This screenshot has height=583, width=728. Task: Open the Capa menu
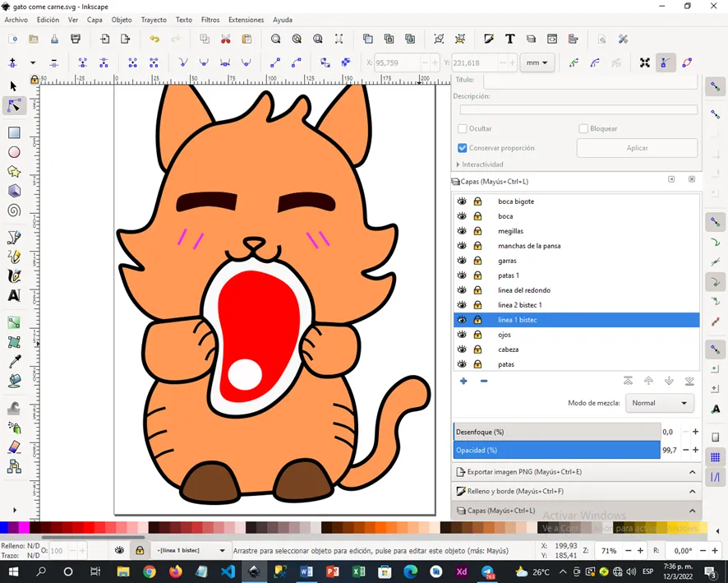(94, 20)
